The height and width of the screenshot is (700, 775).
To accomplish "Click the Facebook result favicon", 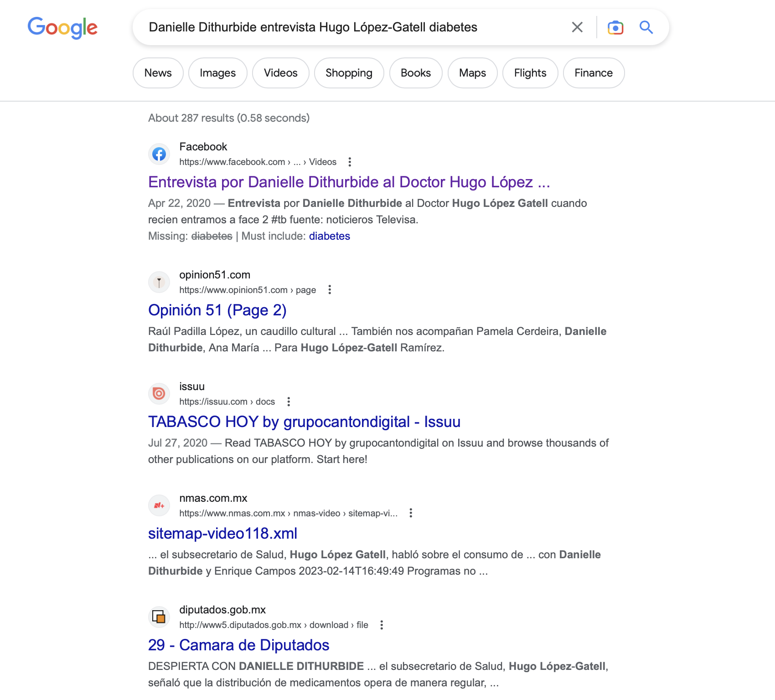I will (159, 154).
